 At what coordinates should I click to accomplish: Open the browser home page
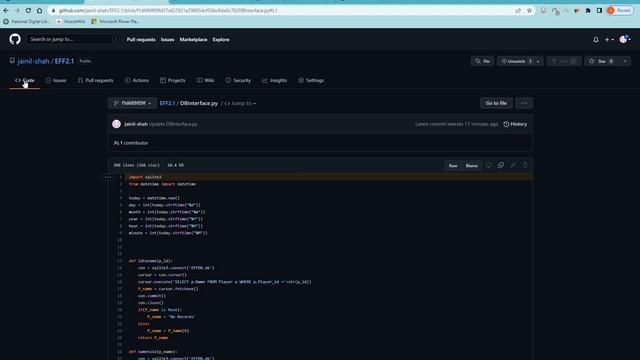click(x=39, y=11)
